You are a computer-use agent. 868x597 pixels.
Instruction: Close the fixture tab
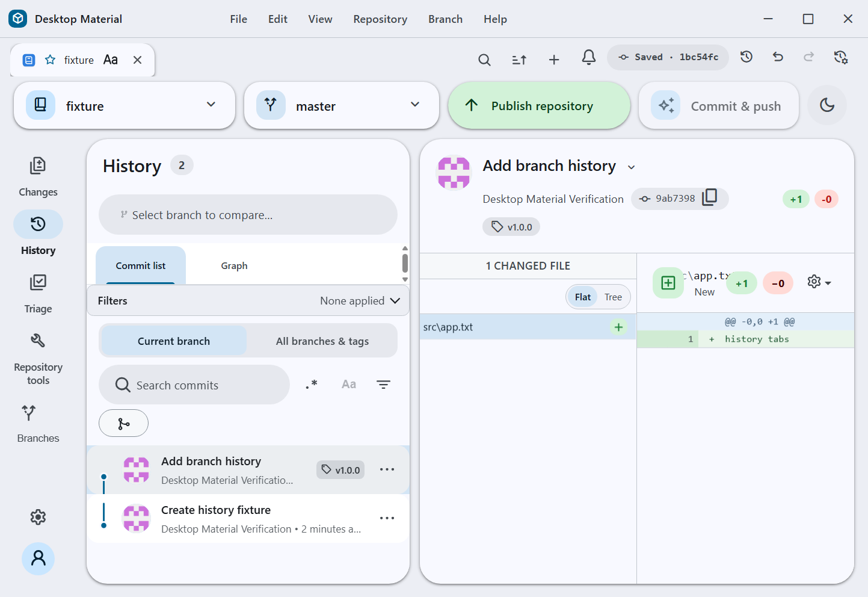coord(137,60)
